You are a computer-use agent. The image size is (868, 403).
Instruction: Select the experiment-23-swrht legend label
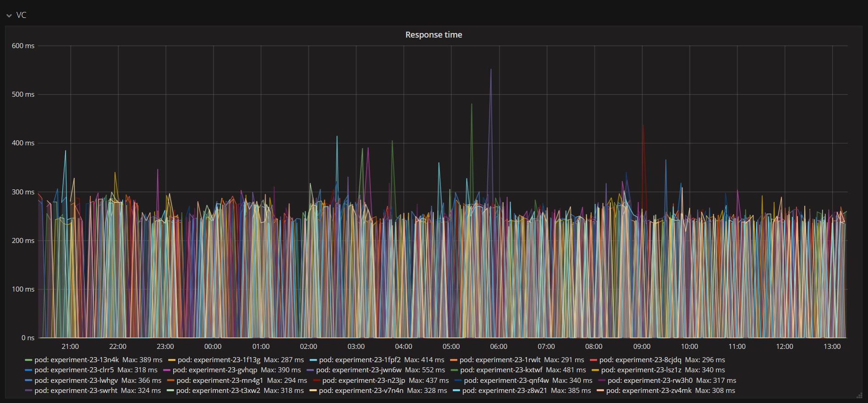pos(76,391)
